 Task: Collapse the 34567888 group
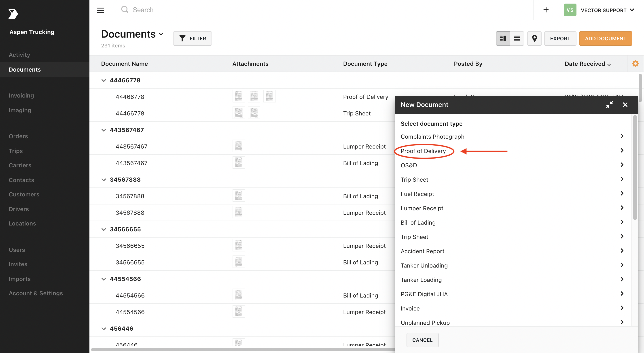104,180
